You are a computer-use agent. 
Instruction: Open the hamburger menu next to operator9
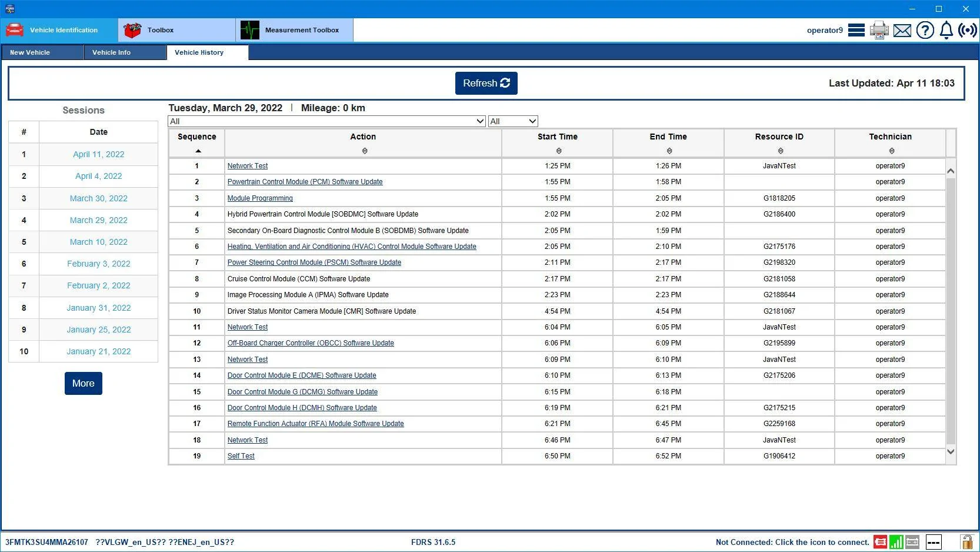click(x=856, y=30)
